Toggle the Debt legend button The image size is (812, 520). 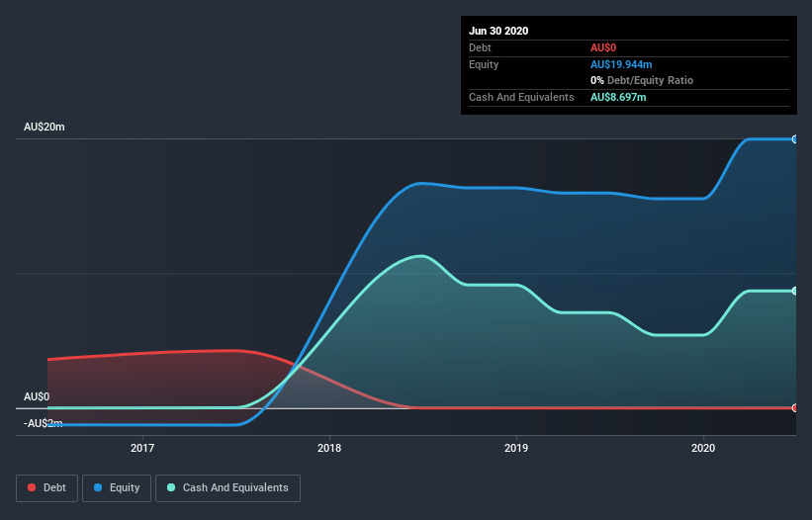(47, 488)
